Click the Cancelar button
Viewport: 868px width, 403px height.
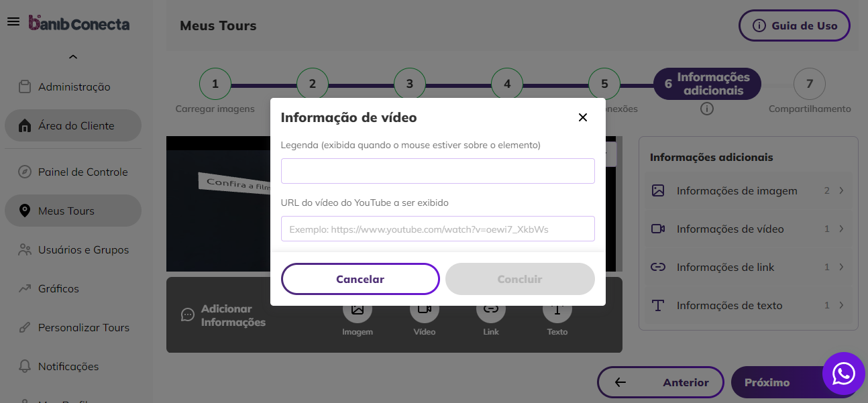[x=360, y=279]
